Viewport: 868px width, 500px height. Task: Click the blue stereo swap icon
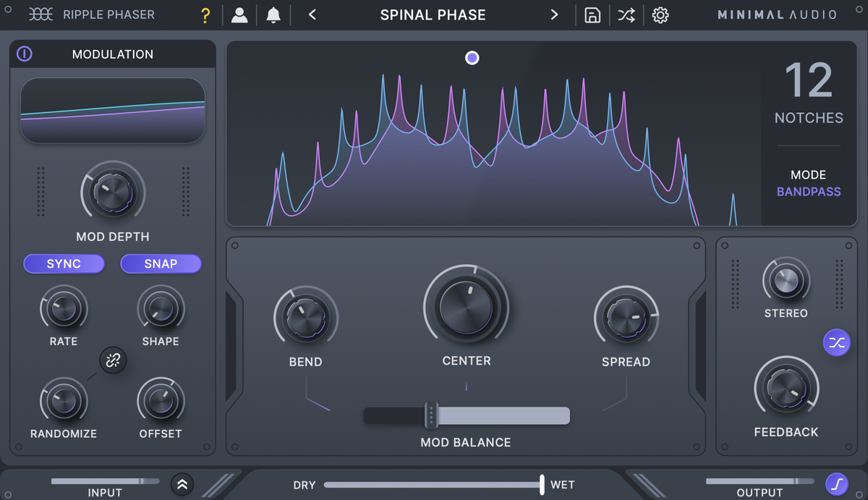pyautogui.click(x=837, y=343)
